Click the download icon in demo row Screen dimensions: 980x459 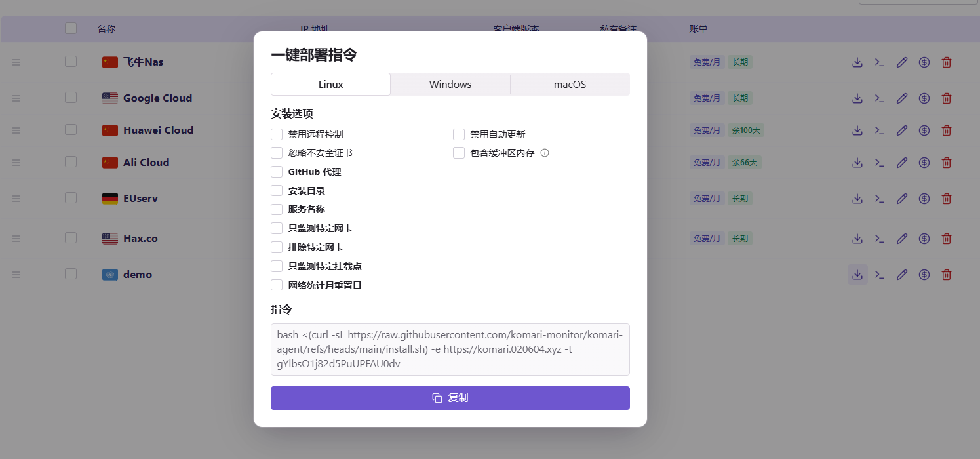[857, 275]
